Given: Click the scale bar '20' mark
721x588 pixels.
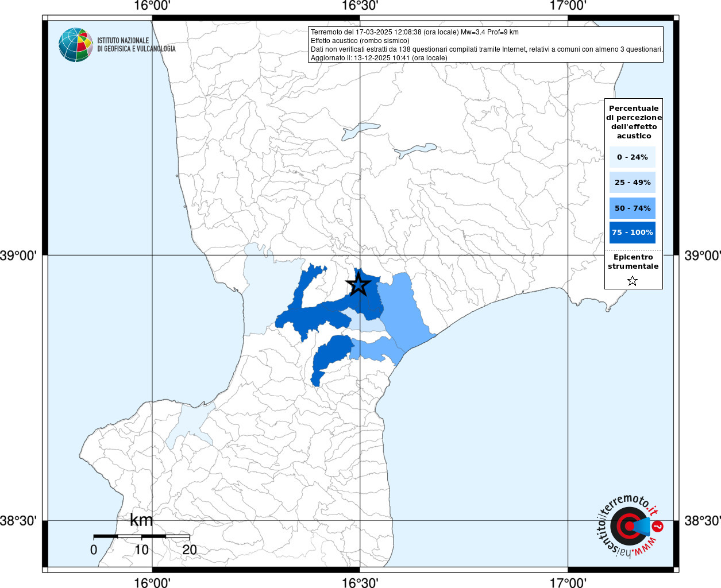Looking at the screenshot, I should tap(190, 550).
